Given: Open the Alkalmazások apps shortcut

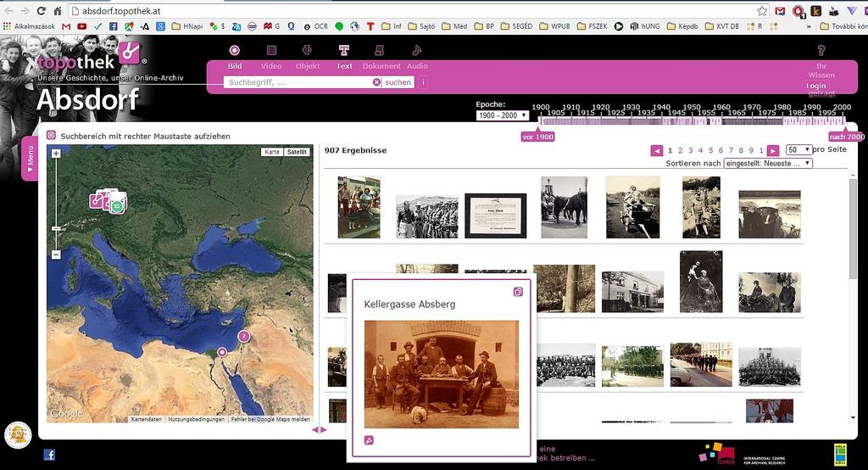Looking at the screenshot, I should (30, 26).
